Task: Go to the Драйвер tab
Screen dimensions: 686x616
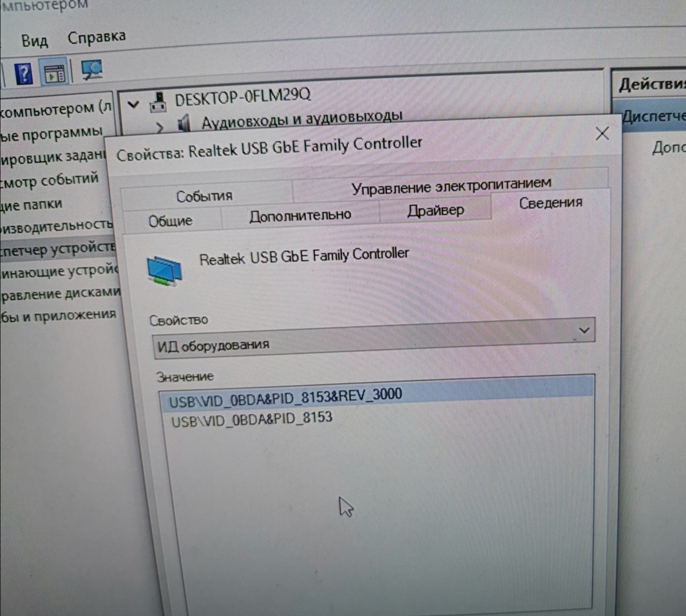Action: pyautogui.click(x=435, y=210)
